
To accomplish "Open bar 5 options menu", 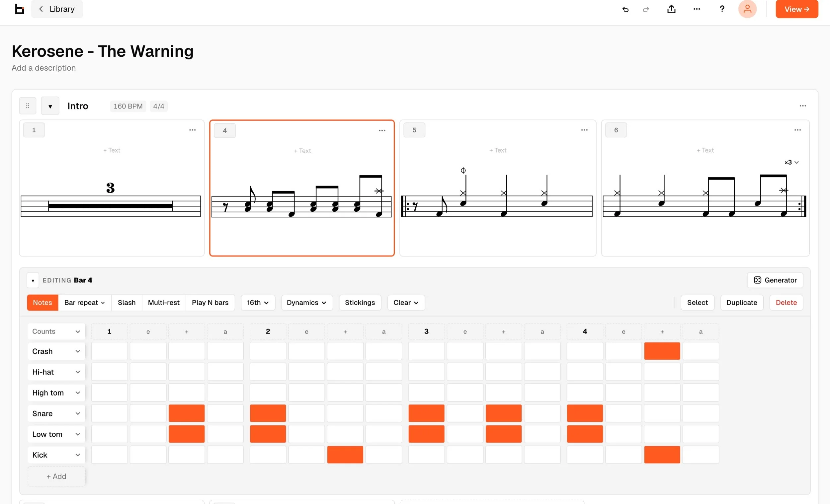I will click(x=584, y=130).
